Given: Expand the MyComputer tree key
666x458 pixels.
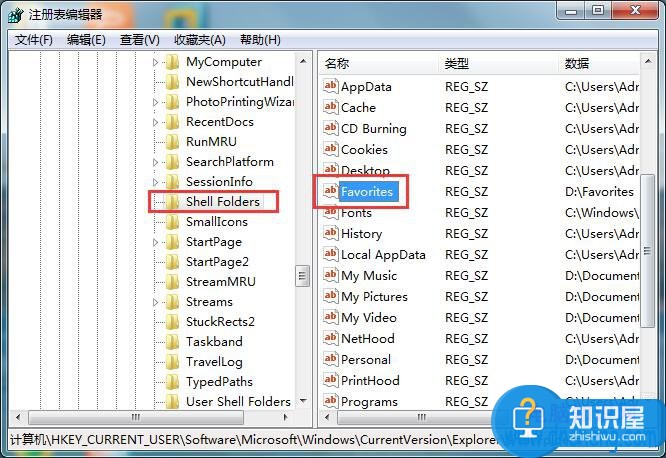Looking at the screenshot, I should pos(156,62).
